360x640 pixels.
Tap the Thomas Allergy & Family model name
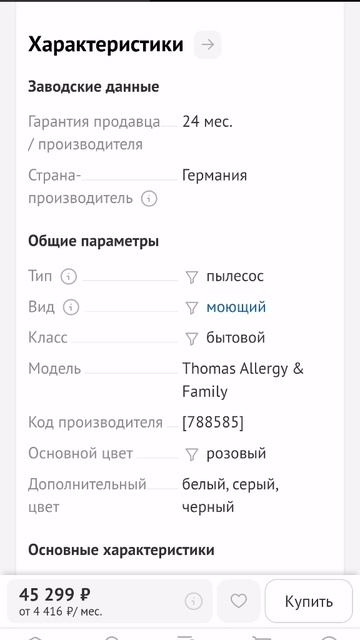[x=243, y=380]
